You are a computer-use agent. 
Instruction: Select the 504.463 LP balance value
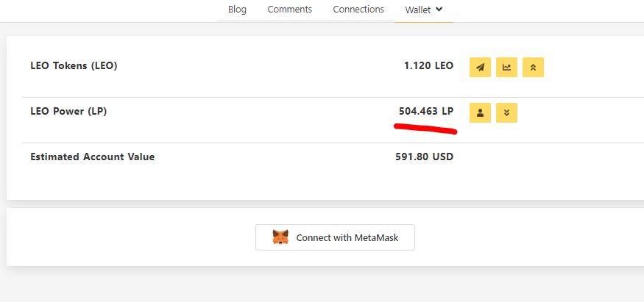(426, 111)
